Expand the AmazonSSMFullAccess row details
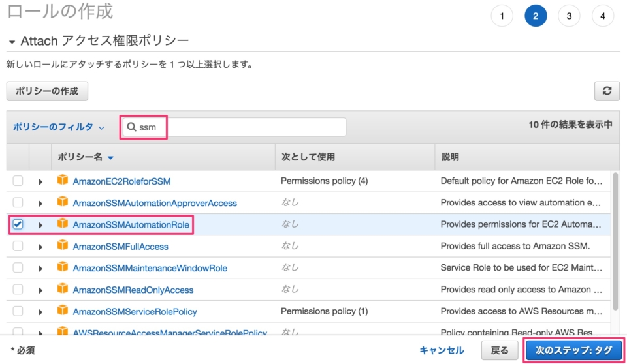 [40, 247]
